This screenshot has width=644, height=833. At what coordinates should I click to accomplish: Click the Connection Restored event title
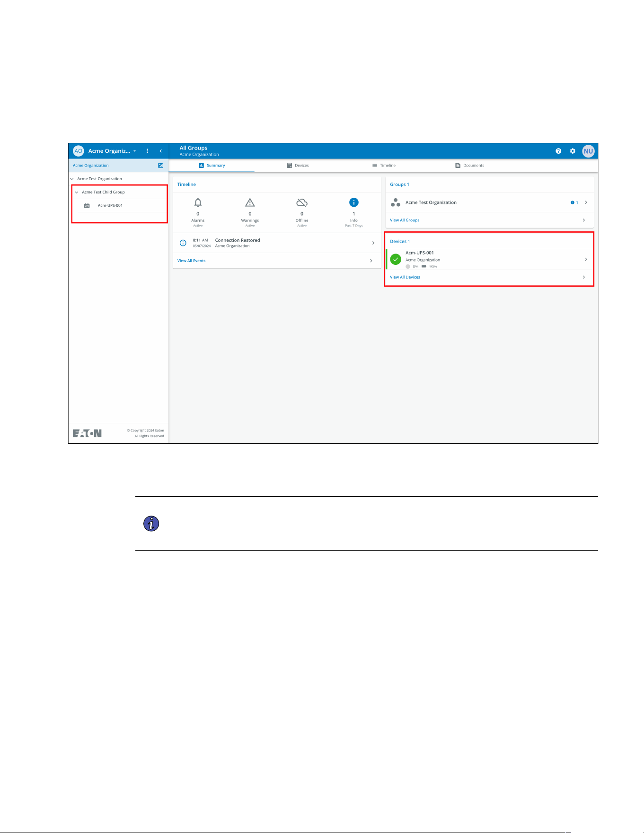tap(238, 240)
